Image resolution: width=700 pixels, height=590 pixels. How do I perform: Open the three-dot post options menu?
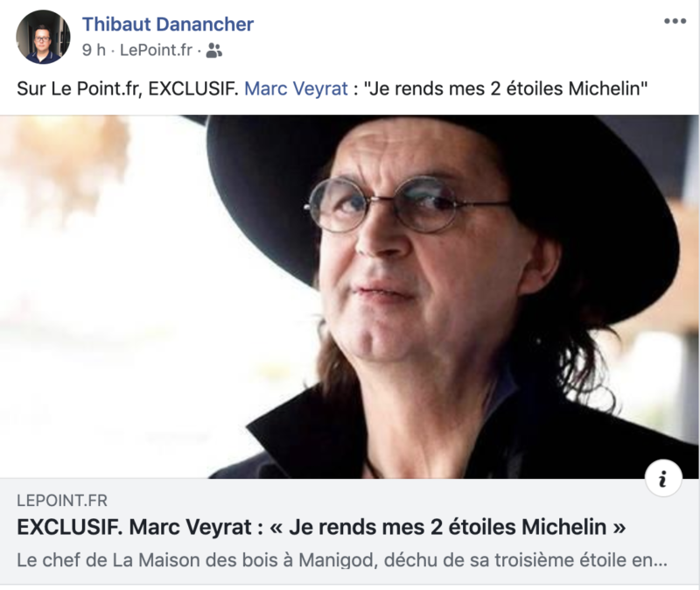(675, 21)
